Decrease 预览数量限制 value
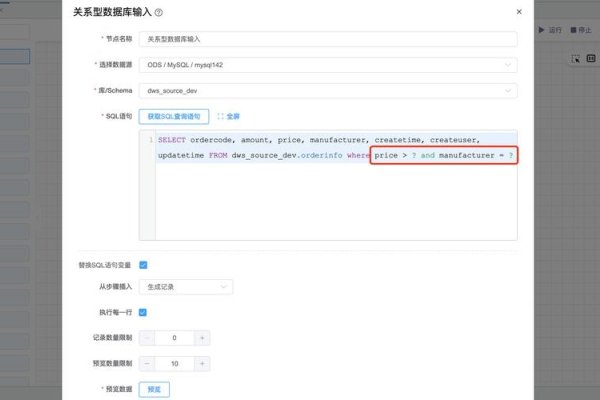This screenshot has width=600, height=400. (x=147, y=364)
